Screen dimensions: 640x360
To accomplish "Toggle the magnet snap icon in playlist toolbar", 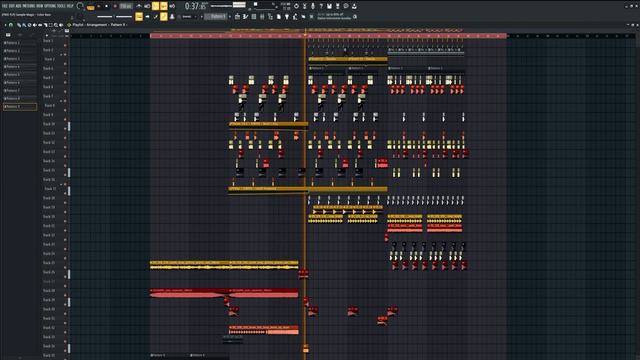I will pyautogui.click(x=11, y=25).
